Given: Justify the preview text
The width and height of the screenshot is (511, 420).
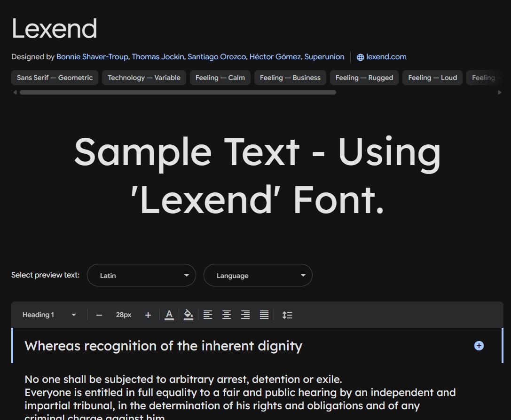Looking at the screenshot, I should point(264,315).
